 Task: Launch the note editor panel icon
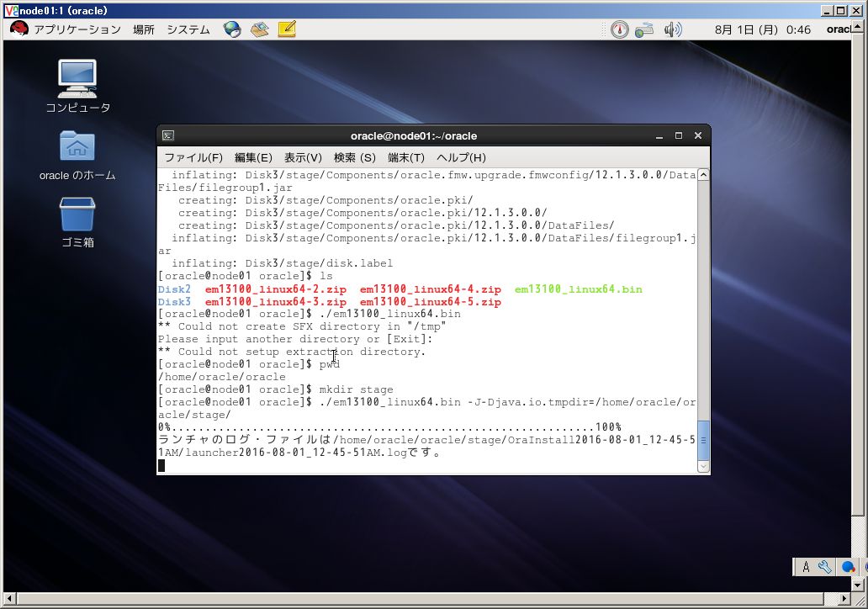(287, 29)
